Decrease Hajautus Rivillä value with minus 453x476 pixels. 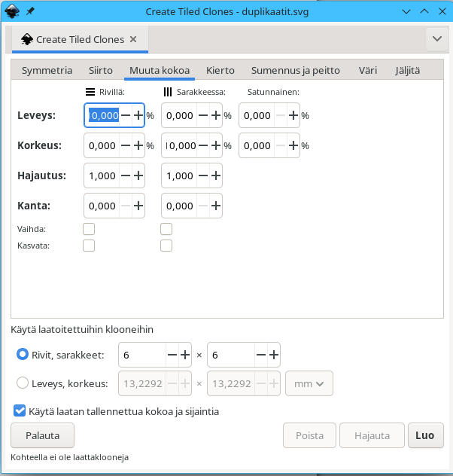point(125,175)
